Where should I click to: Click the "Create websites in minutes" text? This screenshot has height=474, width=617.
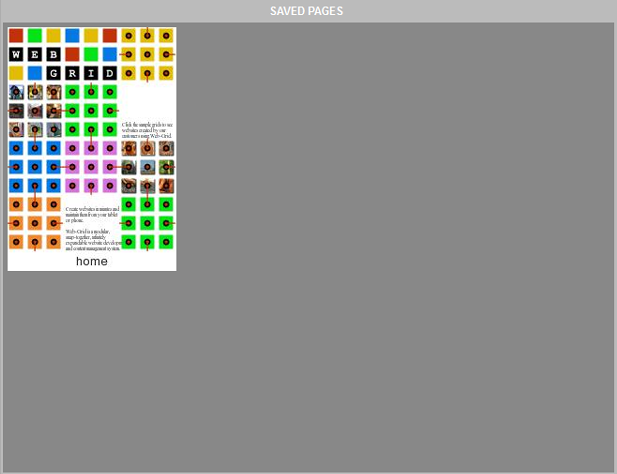point(91,213)
